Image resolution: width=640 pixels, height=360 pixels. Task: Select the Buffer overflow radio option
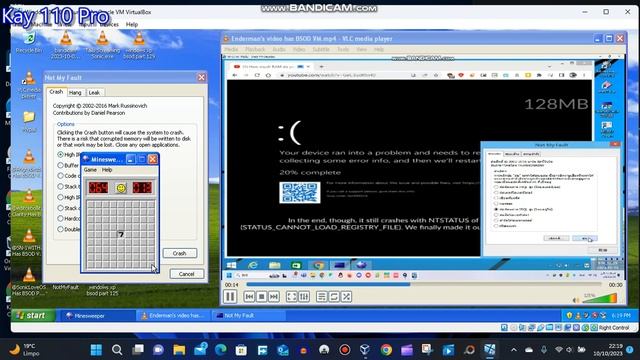point(60,165)
